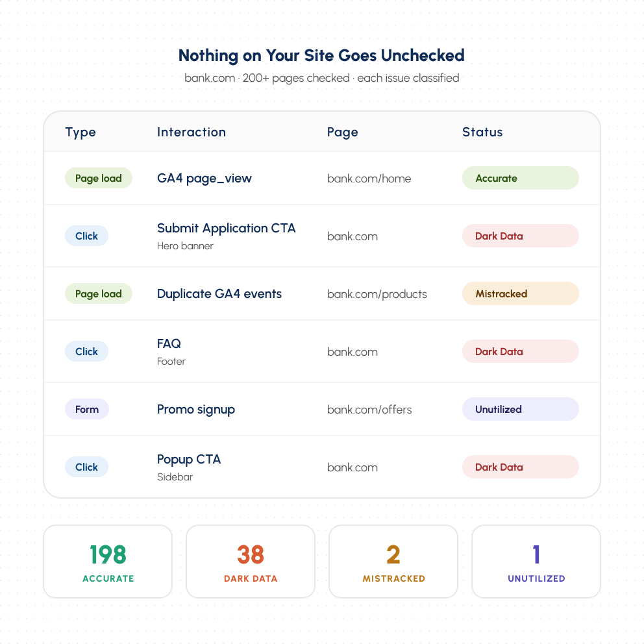This screenshot has height=644, width=644.
Task: Open the Duplicate GA4 events entry
Action: (x=219, y=293)
